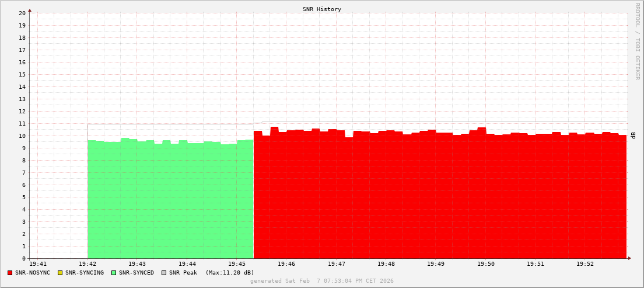Click inside the red no-sync data area
The width and height of the screenshot is (644, 288).
tap(437, 199)
